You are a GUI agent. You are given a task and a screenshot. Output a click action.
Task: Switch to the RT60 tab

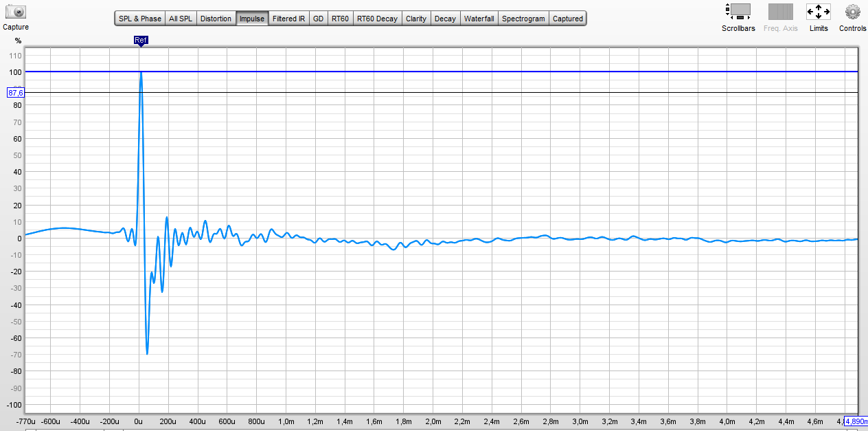pos(340,19)
